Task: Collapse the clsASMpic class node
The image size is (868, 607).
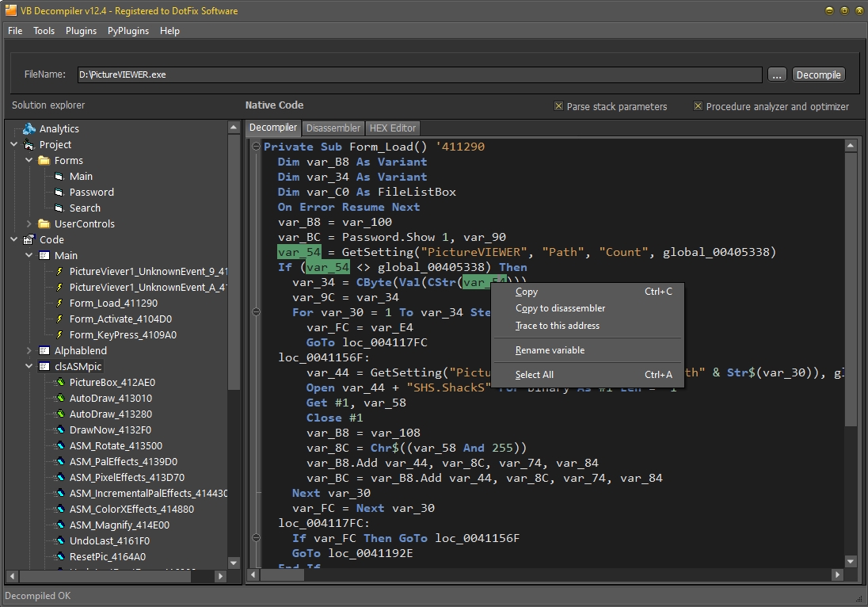Action: click(x=29, y=366)
